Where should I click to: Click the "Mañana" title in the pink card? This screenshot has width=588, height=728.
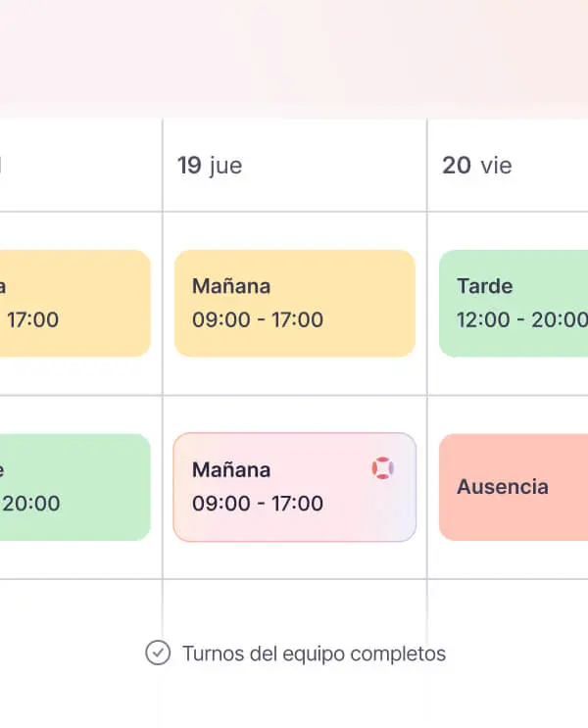coord(231,470)
